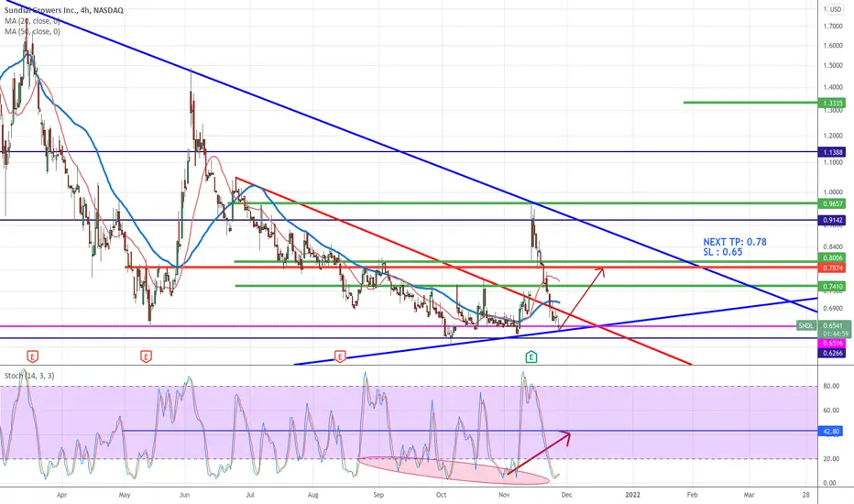
Task: Click the 2022 label on time axis
Action: (x=632, y=495)
